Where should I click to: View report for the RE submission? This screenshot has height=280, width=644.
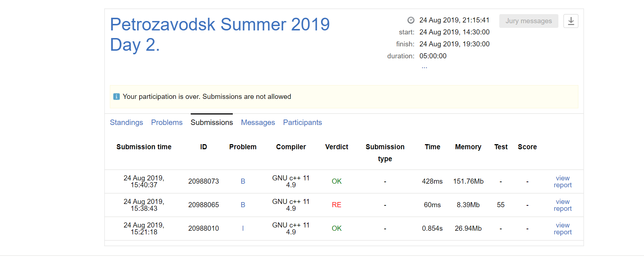click(x=562, y=205)
